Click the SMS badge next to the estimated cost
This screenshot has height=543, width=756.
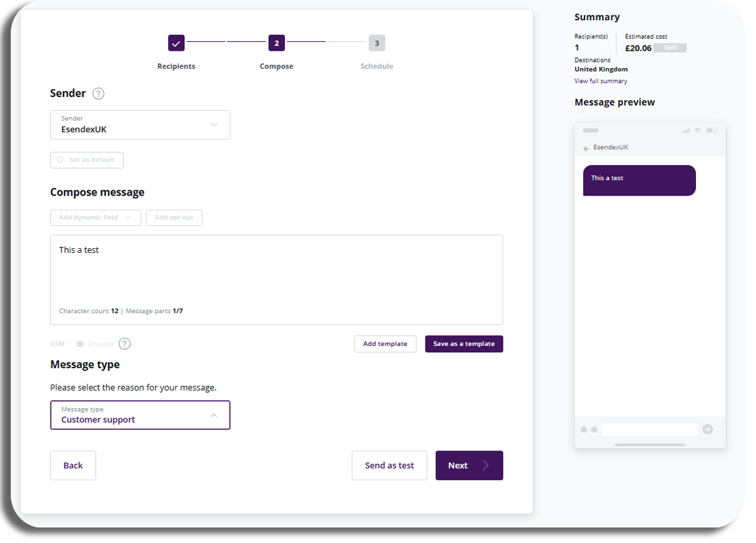point(670,48)
